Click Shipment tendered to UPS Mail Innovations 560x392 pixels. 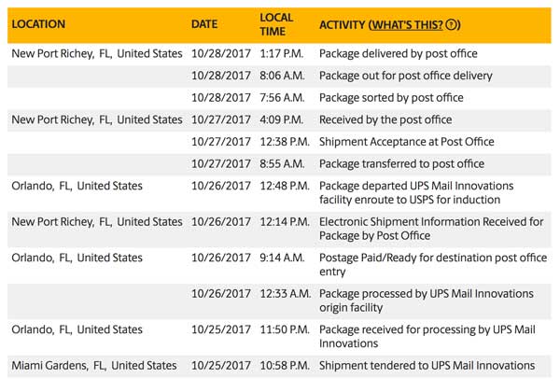pos(427,366)
